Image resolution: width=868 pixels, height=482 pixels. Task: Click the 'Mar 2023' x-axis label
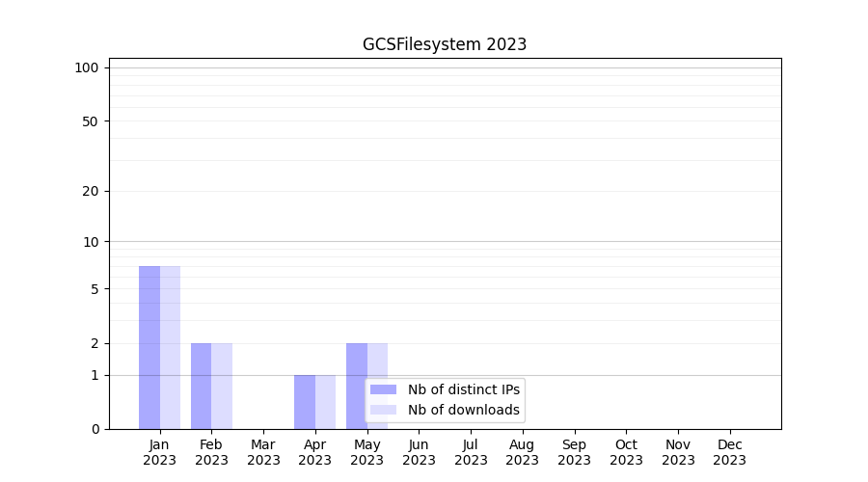coord(263,452)
